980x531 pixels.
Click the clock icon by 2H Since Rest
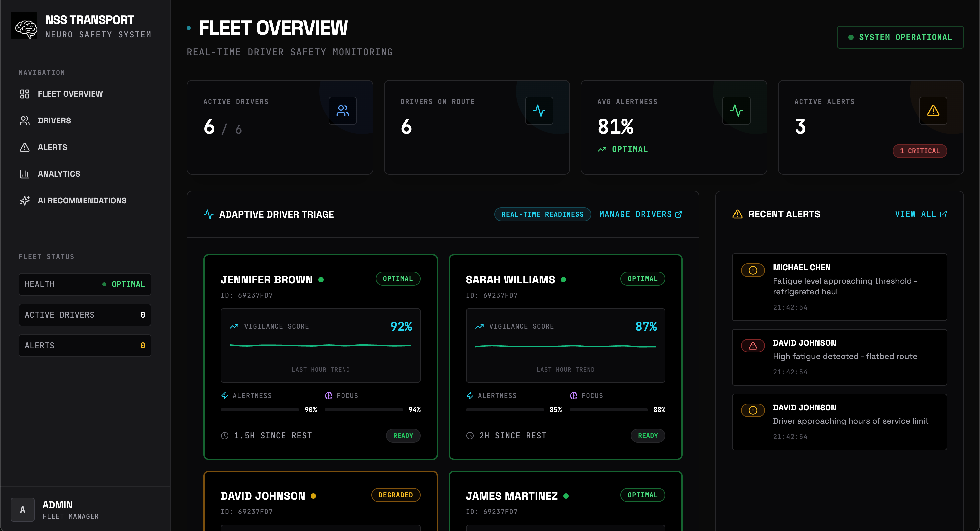click(x=470, y=436)
